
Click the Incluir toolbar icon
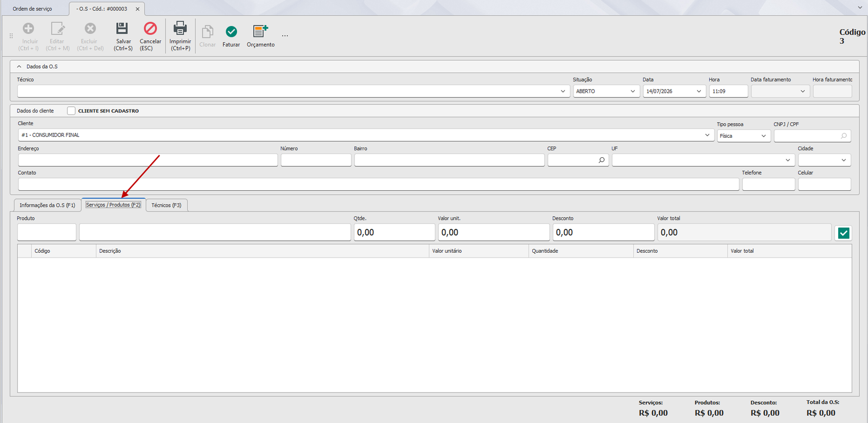point(28,28)
